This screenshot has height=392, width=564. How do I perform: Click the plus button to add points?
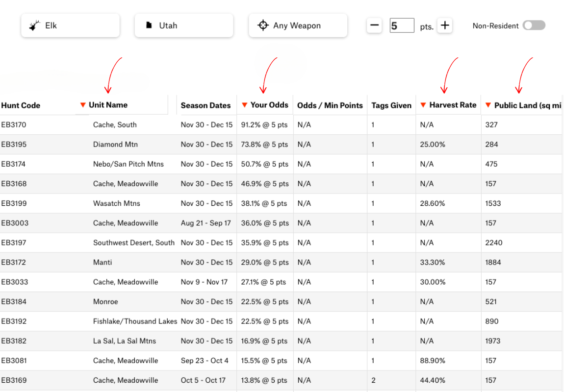point(445,25)
